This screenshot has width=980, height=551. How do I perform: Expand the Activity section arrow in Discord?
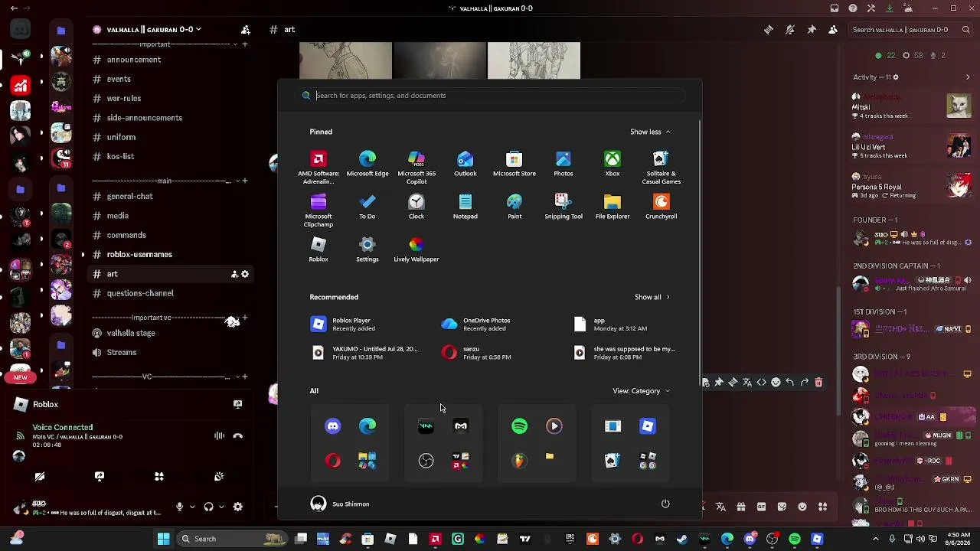(x=968, y=77)
